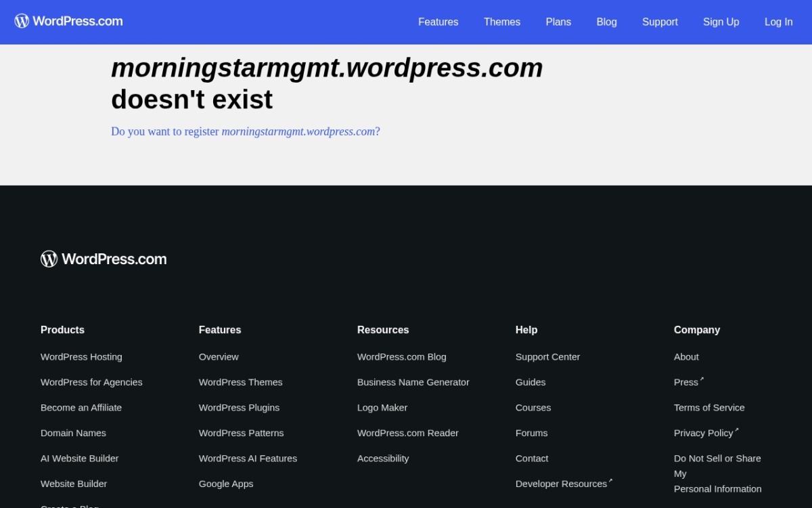This screenshot has width=812, height=508.
Task: Click the WordPress.com logo in header
Action: click(69, 21)
